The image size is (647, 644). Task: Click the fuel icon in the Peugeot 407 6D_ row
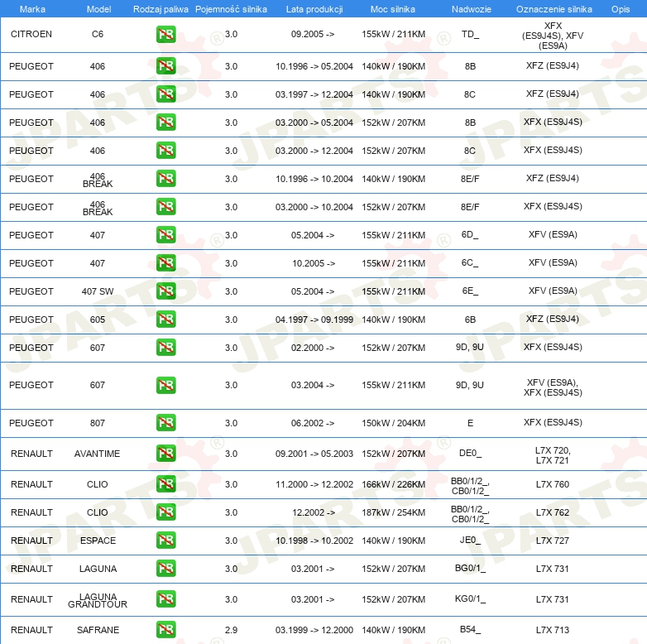[x=165, y=235]
